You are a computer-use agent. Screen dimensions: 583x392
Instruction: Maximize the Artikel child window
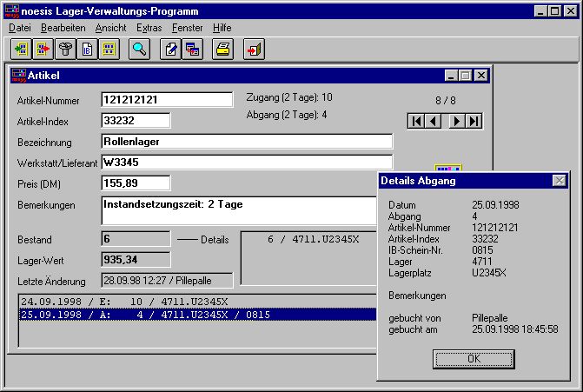tap(465, 76)
